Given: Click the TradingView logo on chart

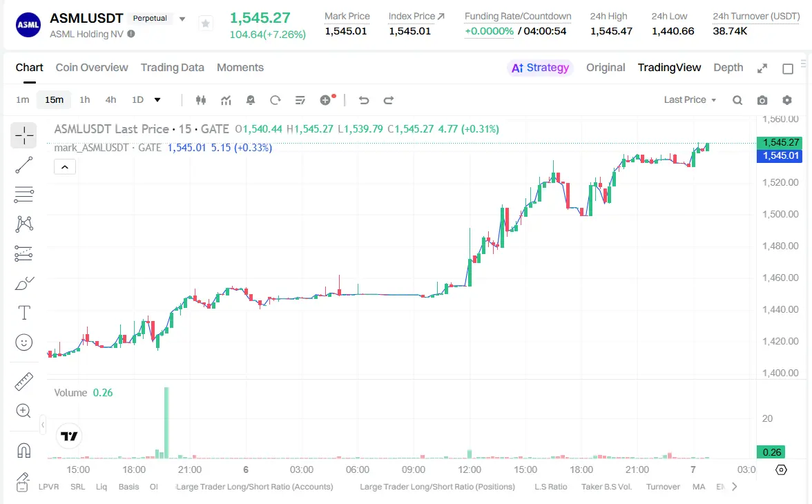Looking at the screenshot, I should click(69, 436).
